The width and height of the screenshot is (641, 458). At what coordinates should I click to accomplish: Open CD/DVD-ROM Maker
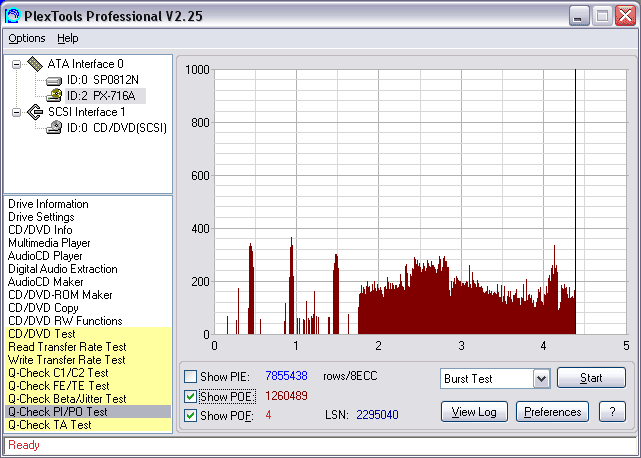(x=60, y=295)
